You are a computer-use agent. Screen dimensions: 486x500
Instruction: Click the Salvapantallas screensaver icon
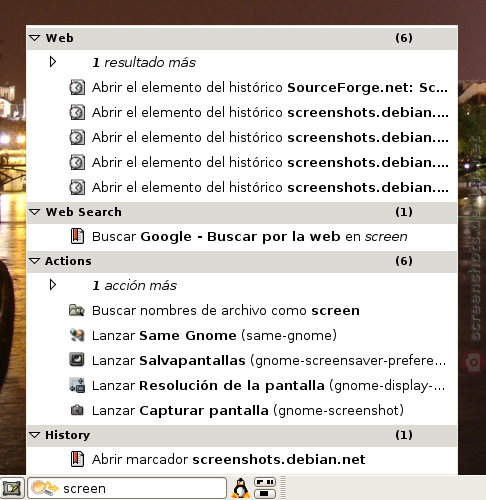point(77,360)
